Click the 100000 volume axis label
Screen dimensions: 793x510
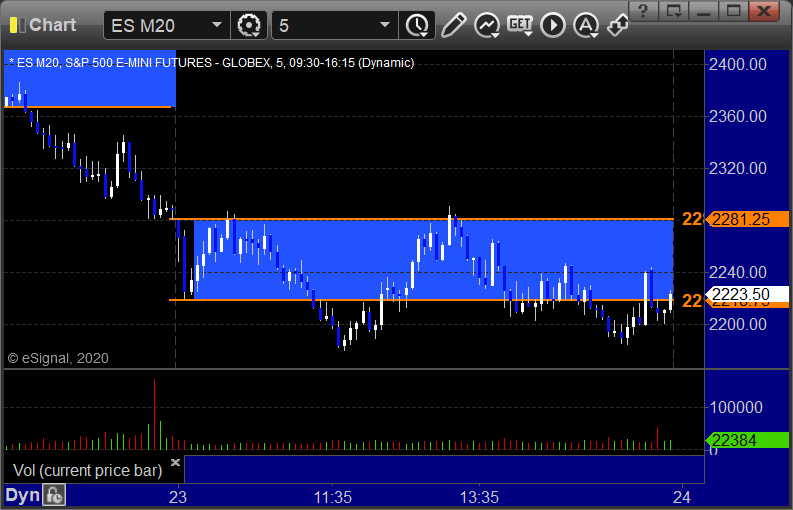pos(736,407)
